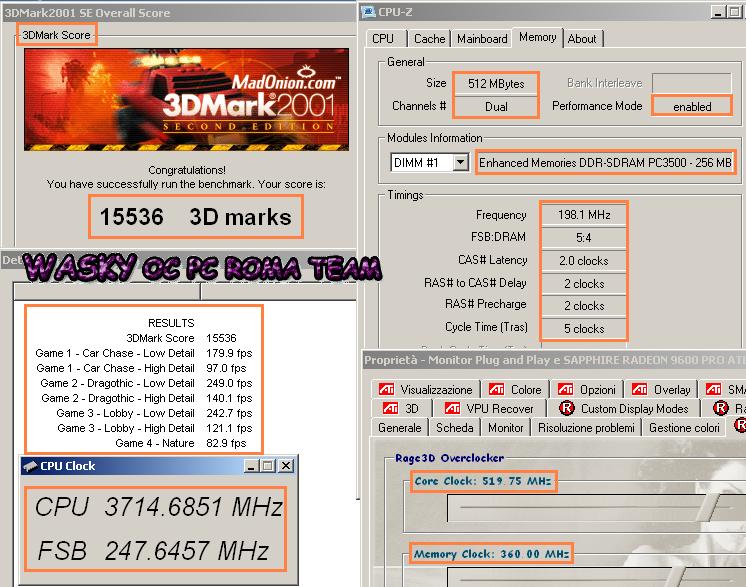
Task: Click the Cycle Time 5 clocks value
Action: 584,329
